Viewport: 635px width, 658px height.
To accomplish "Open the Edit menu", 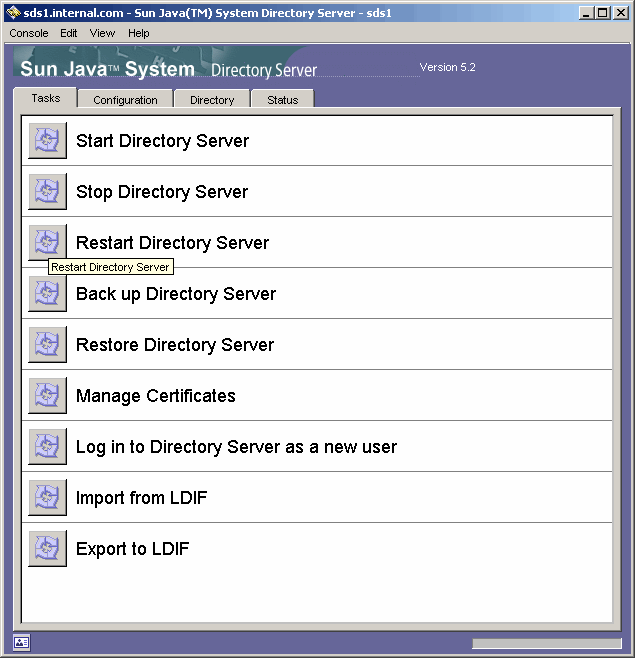I will 69,33.
